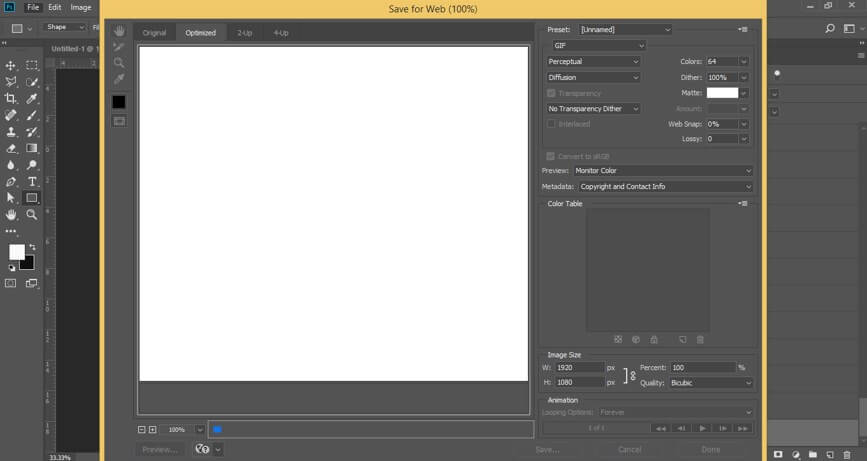Click the Preview... button
The width and height of the screenshot is (867, 461).
(x=160, y=449)
